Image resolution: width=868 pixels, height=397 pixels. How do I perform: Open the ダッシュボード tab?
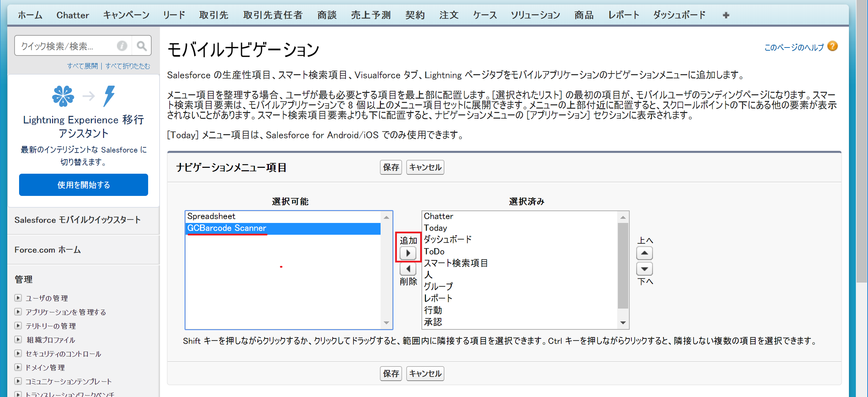pos(679,15)
